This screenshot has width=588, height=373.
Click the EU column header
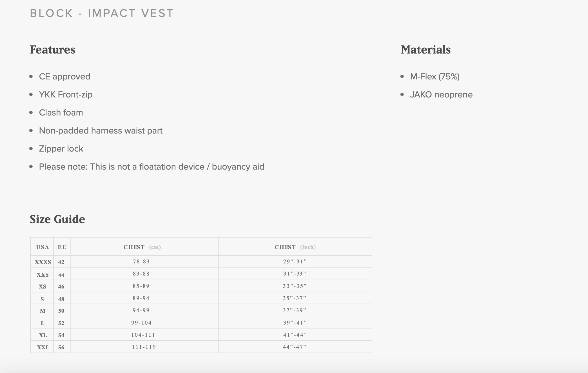coord(62,247)
